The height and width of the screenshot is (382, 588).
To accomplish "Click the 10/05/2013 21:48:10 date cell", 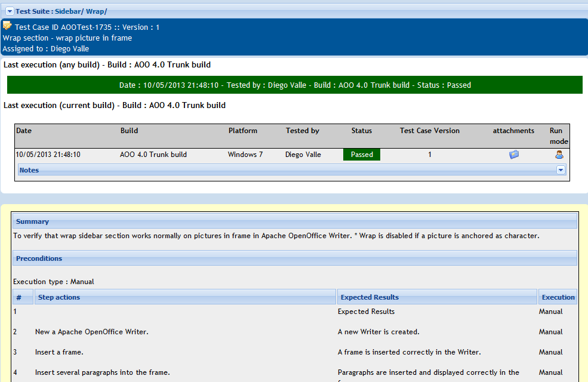I will pyautogui.click(x=48, y=155).
